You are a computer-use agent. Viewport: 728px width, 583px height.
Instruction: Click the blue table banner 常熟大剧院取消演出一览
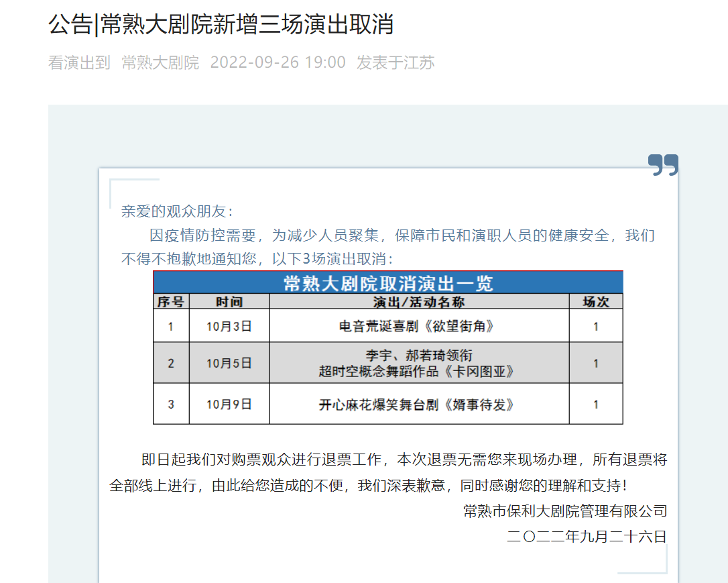[x=387, y=282]
